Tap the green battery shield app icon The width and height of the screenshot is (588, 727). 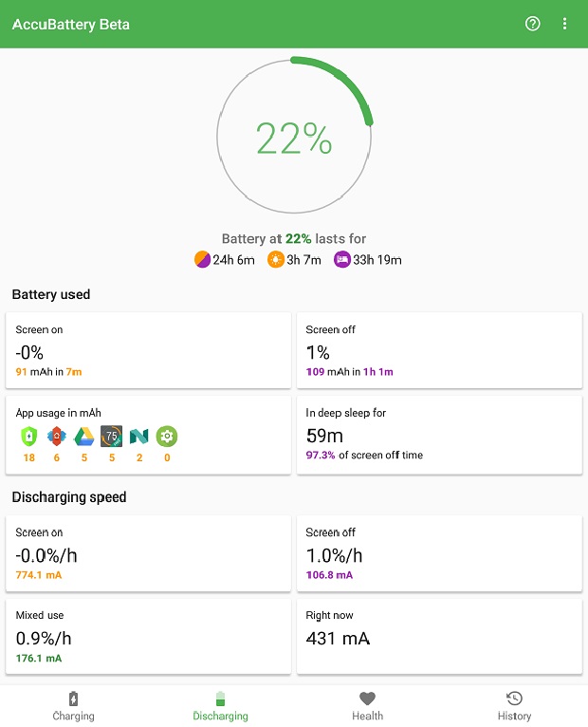click(28, 437)
